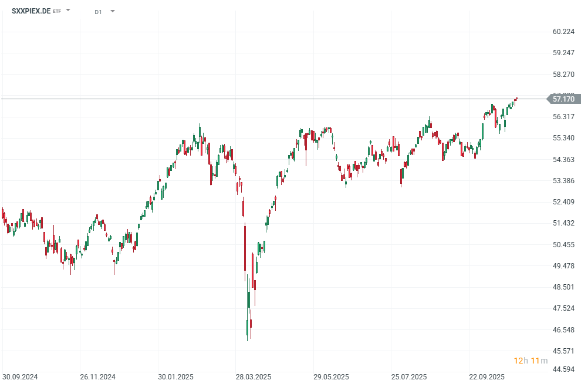Select the 25.07.2025 time axis marker

[408, 376]
